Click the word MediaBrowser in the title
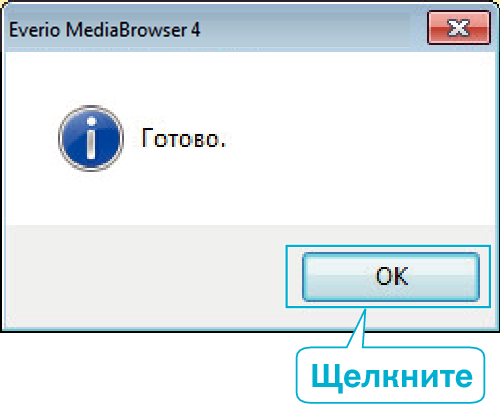Viewport: 500px width, 406px height. pyautogui.click(x=126, y=30)
